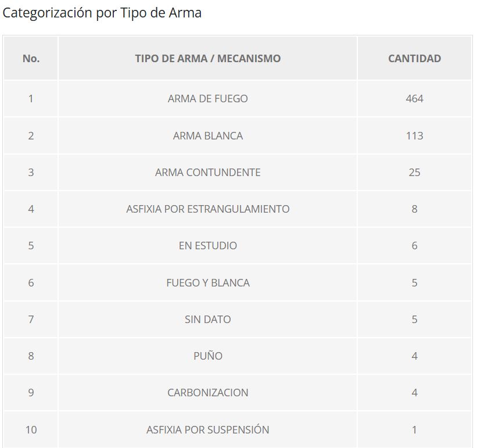The width and height of the screenshot is (477, 448).
Task: Select the 'ARMA CONTUNDENTE' cell
Action: tap(207, 173)
